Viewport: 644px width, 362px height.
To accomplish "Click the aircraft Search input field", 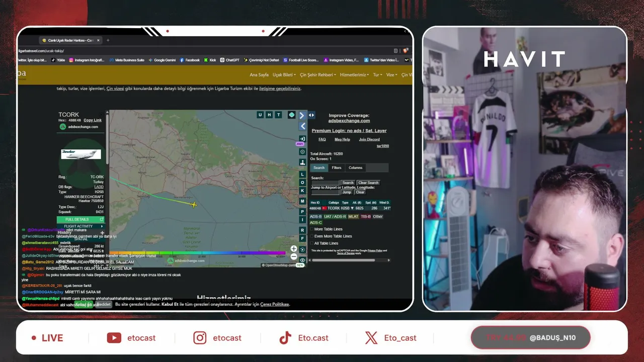I will pos(326,183).
